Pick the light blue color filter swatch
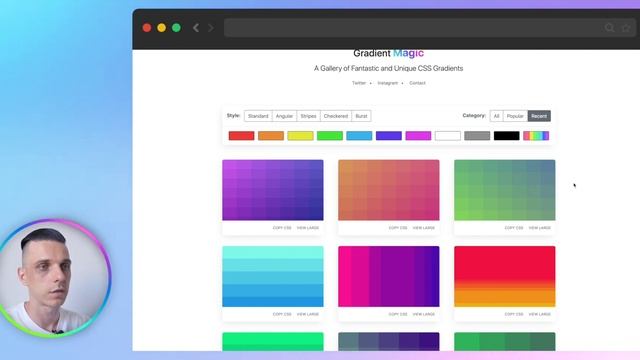The image size is (640, 360). [359, 136]
